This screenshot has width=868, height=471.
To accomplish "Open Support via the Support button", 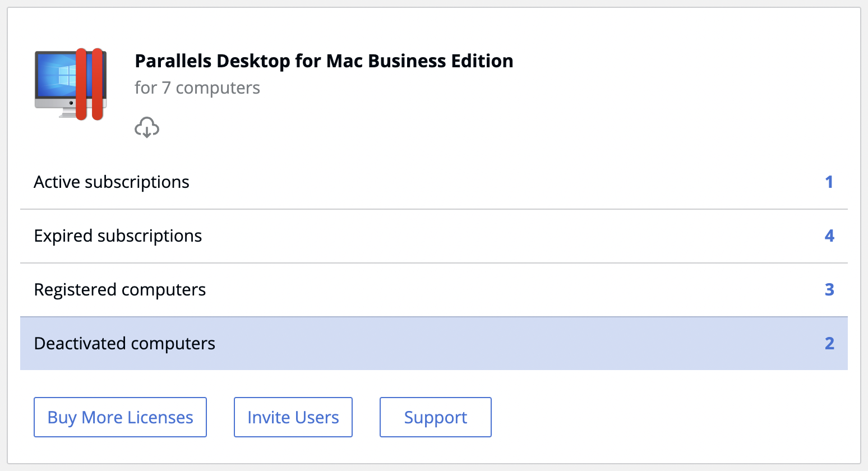I will pos(436,417).
